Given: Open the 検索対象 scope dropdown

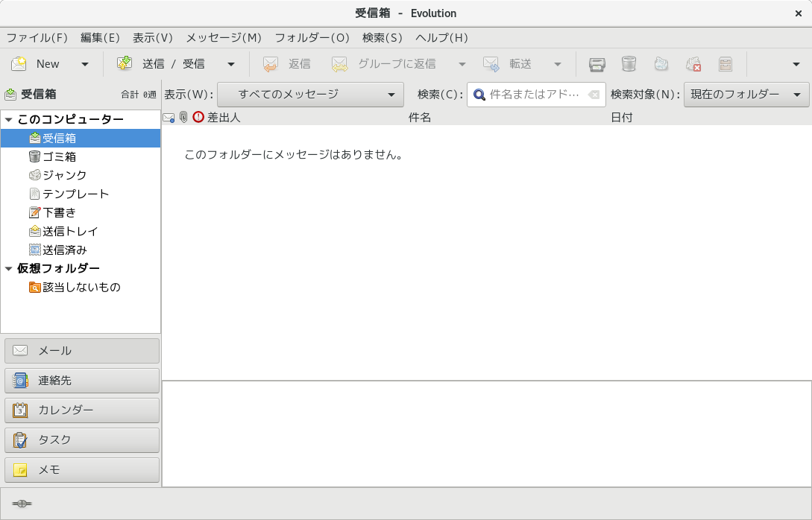Looking at the screenshot, I should click(746, 95).
